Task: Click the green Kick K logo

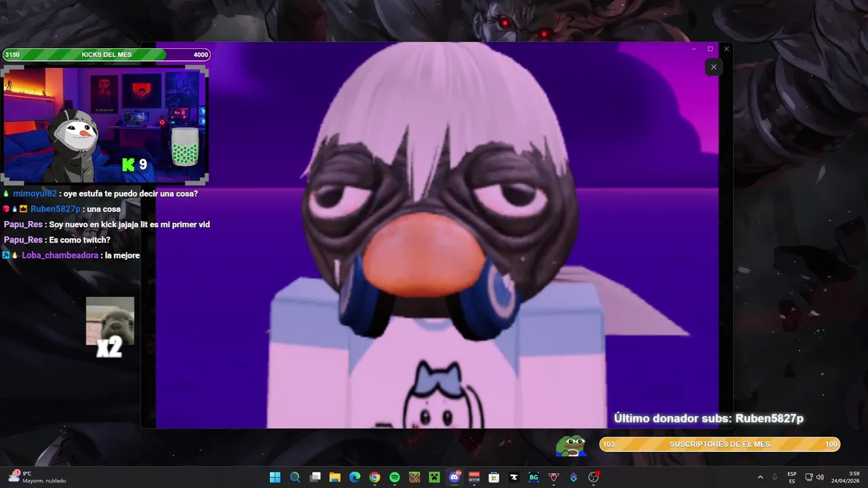Action: pos(128,164)
